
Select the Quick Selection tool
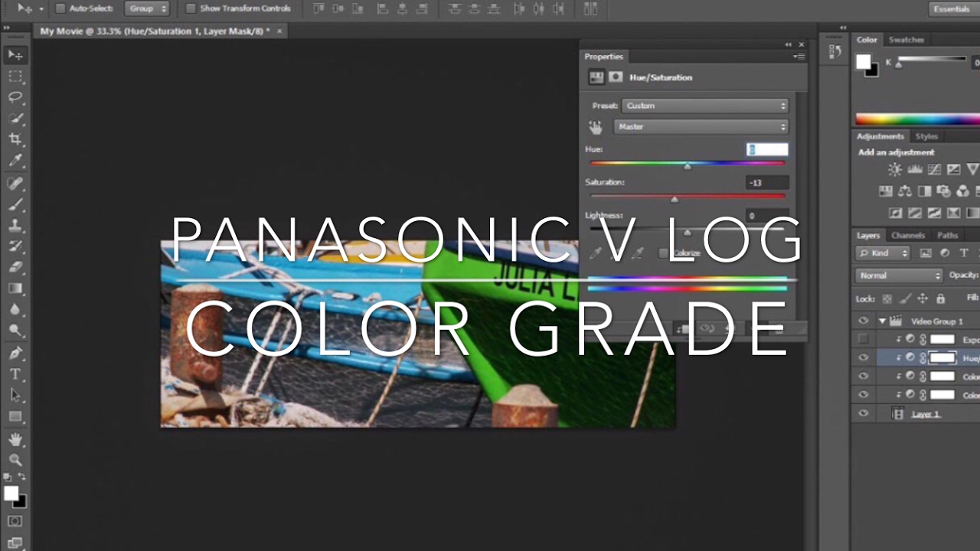(x=15, y=118)
